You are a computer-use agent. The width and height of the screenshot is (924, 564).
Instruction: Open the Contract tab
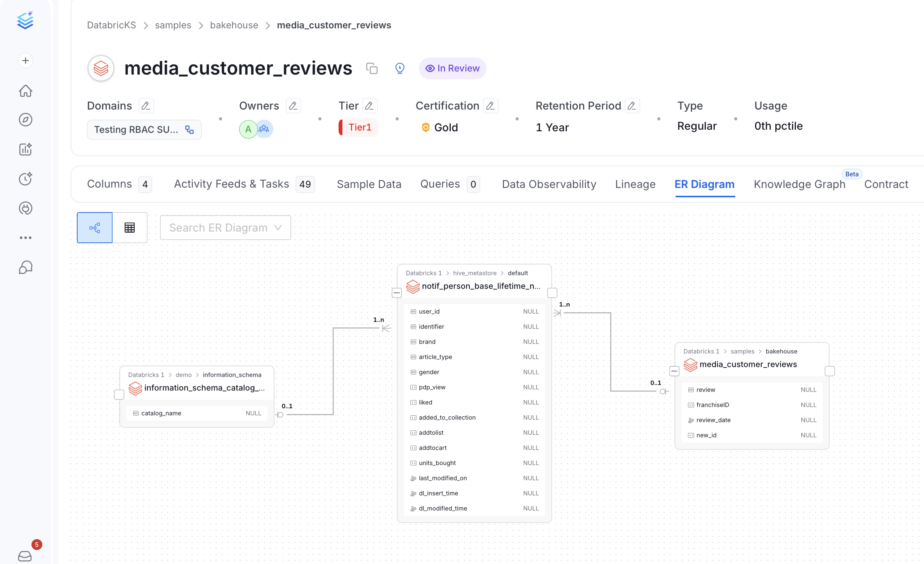(x=886, y=184)
